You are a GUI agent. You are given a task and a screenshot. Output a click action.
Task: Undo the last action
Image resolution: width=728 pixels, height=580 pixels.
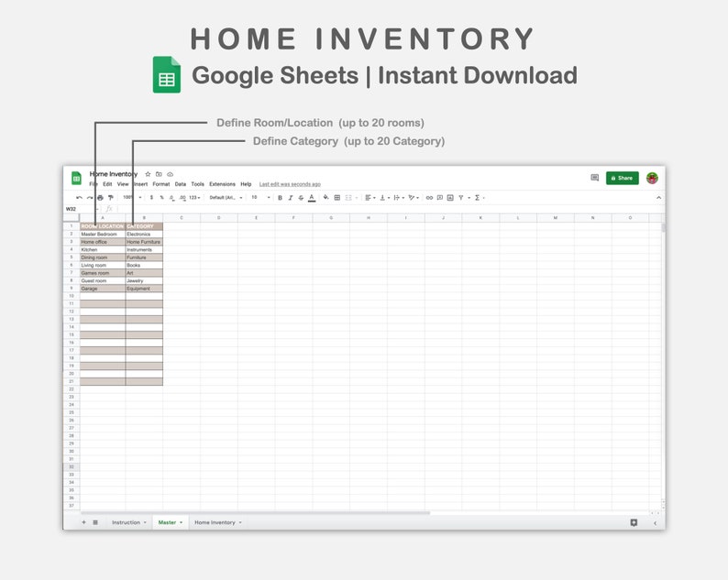[x=80, y=198]
